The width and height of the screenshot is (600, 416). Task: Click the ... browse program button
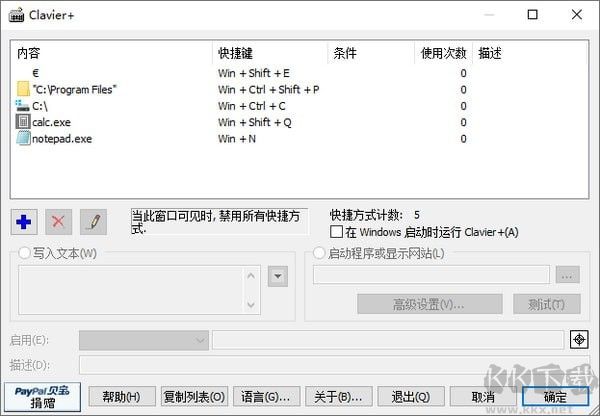[x=567, y=275]
